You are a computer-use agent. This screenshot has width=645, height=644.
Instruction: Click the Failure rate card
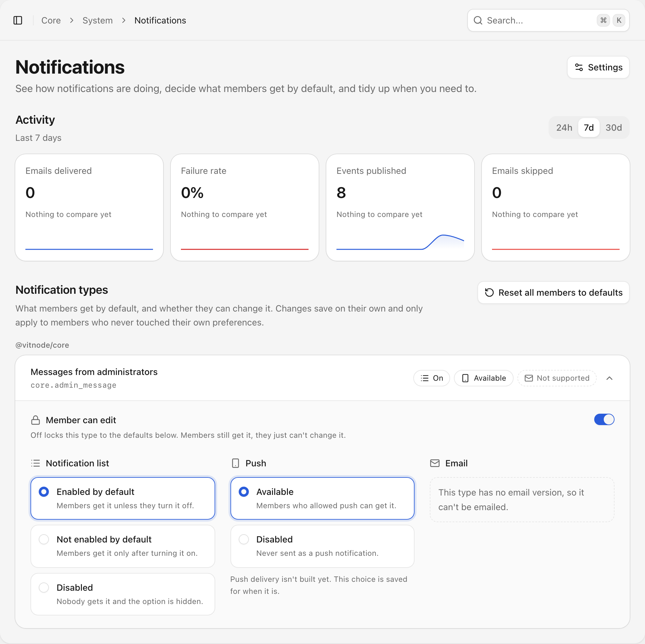click(244, 207)
